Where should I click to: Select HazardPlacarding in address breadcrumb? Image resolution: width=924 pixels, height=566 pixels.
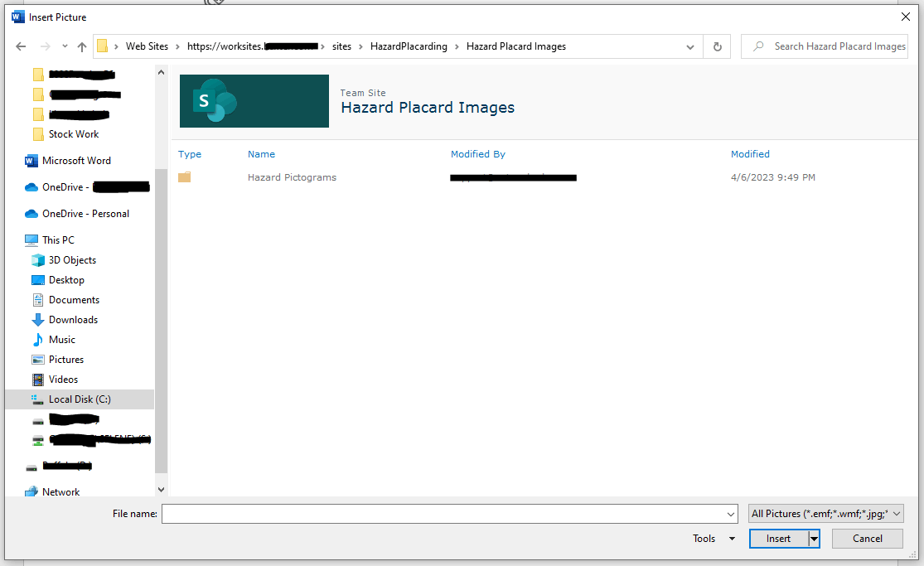pyautogui.click(x=409, y=46)
